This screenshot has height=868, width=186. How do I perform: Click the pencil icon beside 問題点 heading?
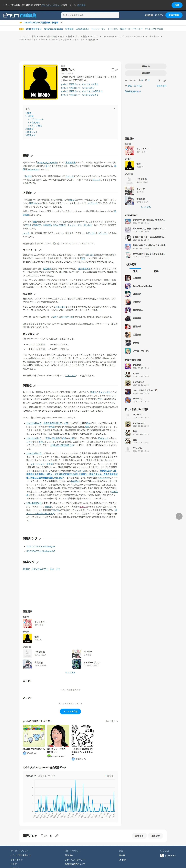click(x=34, y=386)
